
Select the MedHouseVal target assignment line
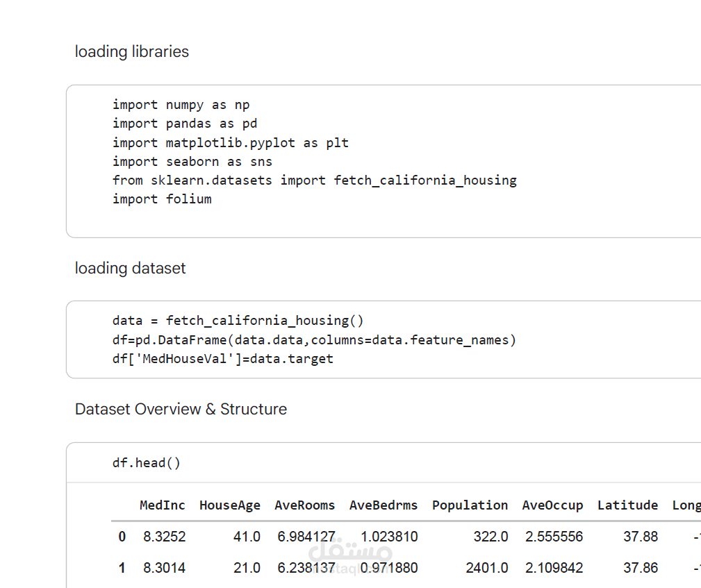pyautogui.click(x=222, y=358)
